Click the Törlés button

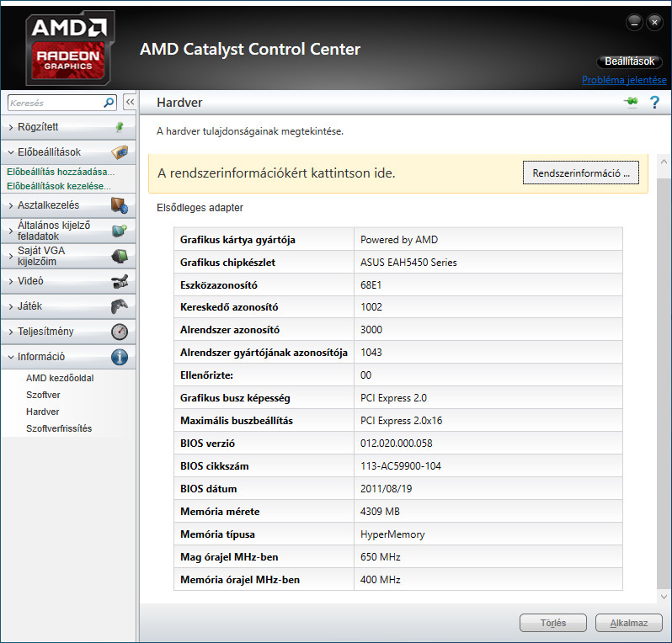[x=553, y=623]
